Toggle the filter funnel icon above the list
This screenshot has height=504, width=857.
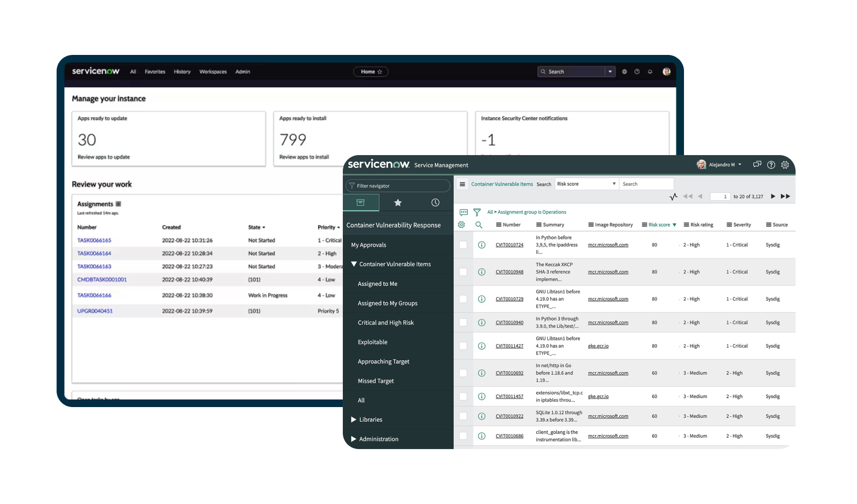tap(477, 212)
